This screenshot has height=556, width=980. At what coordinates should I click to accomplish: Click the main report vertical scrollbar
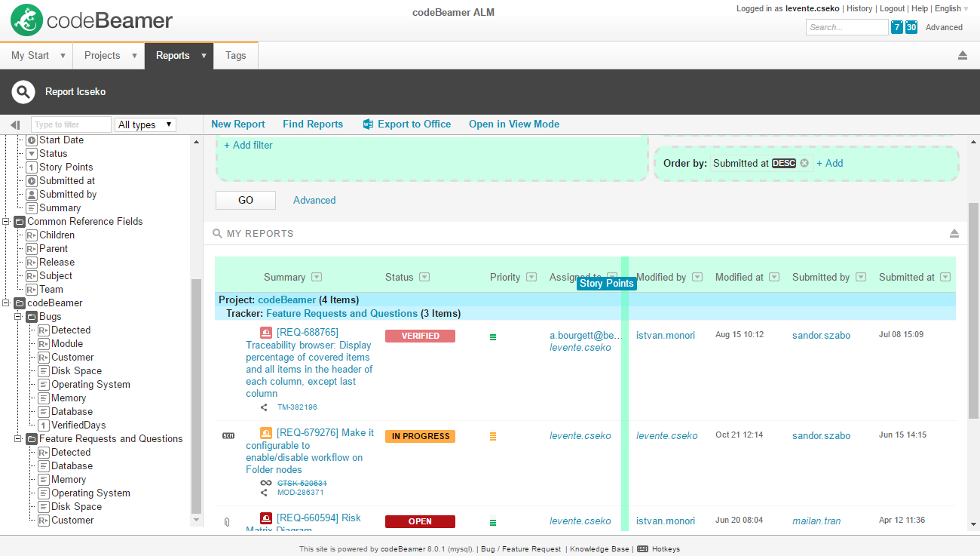tap(973, 309)
